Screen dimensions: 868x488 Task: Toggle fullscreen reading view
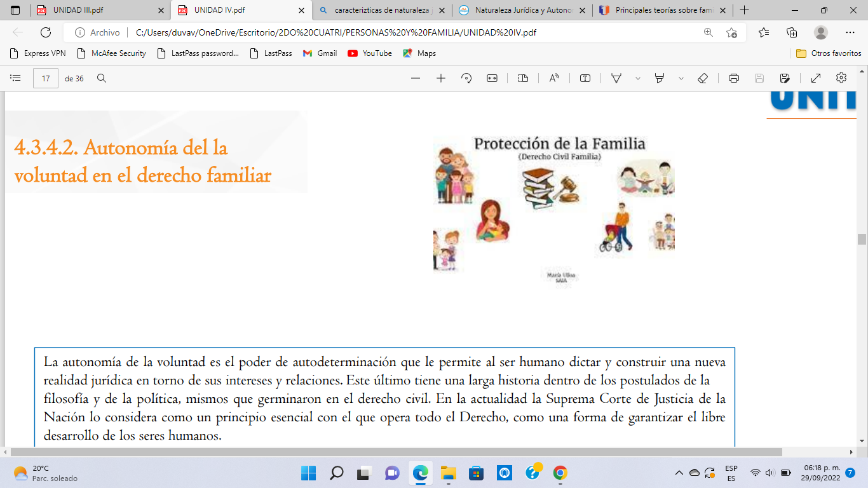(x=815, y=78)
